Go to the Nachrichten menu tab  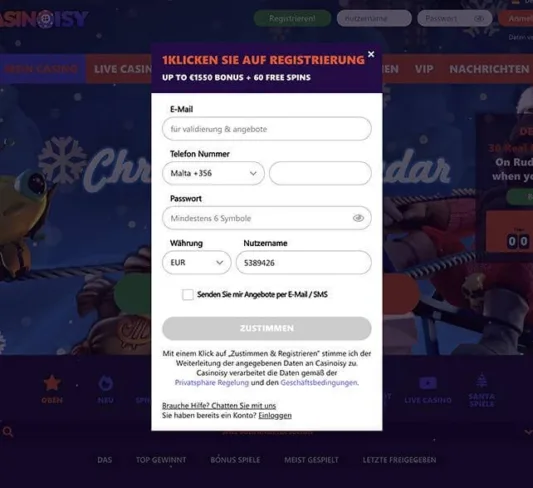pos(489,69)
